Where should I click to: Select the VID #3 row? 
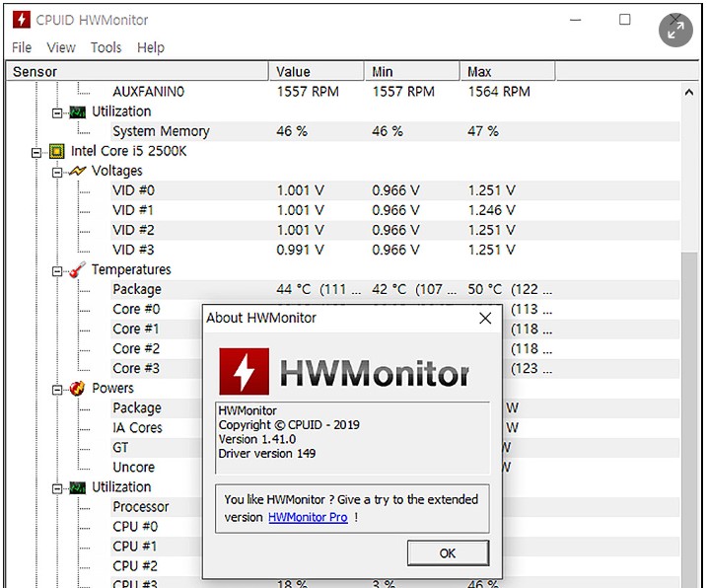pos(395,250)
